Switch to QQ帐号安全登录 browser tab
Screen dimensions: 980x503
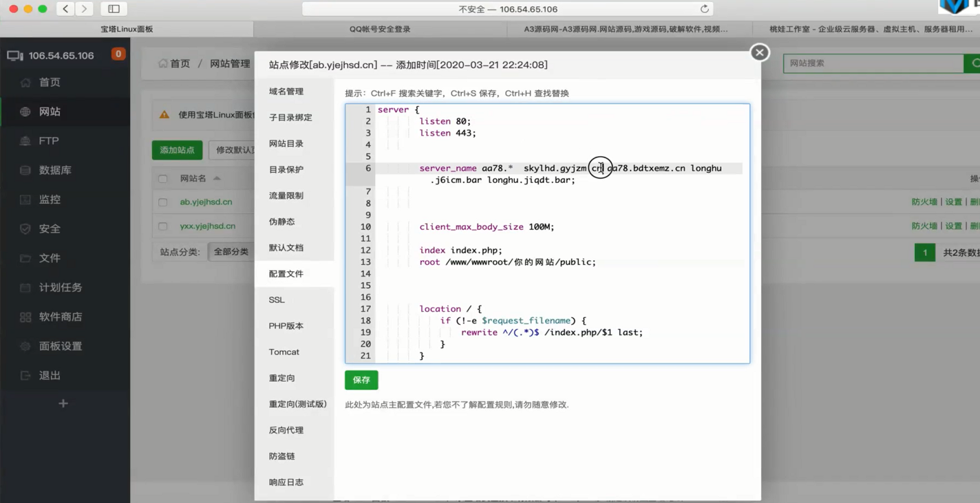pos(380,29)
